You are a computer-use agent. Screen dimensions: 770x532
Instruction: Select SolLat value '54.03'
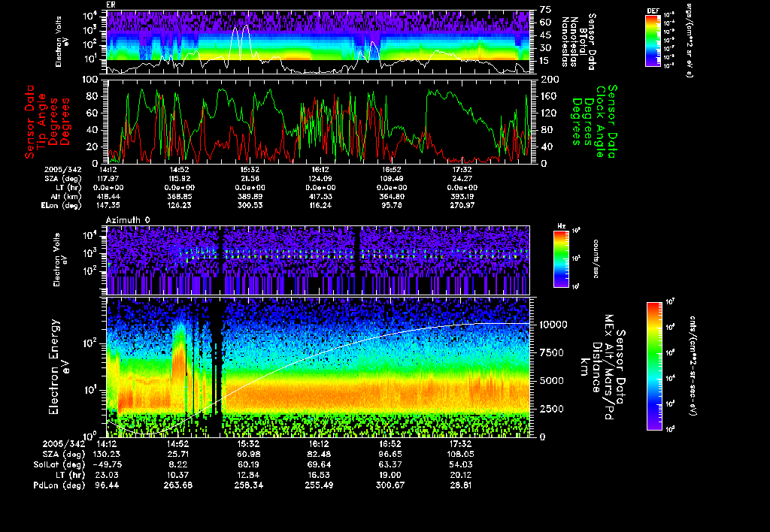461,464
